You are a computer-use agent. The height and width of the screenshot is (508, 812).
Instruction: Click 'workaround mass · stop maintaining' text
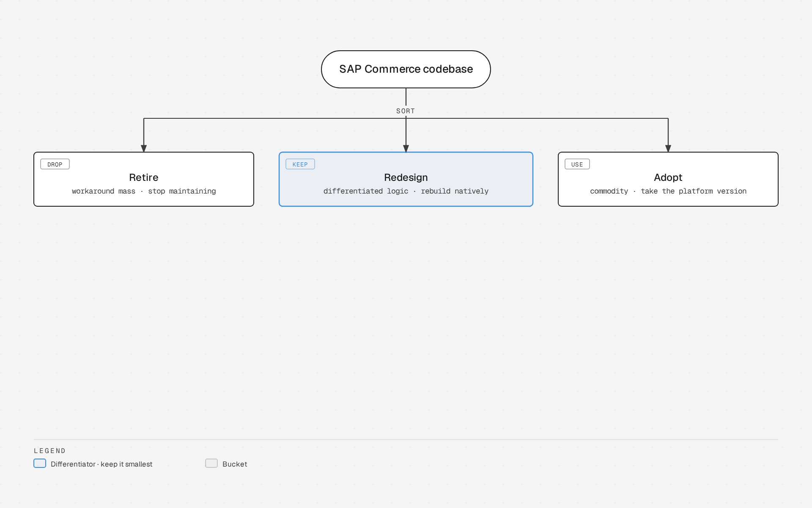(x=144, y=191)
